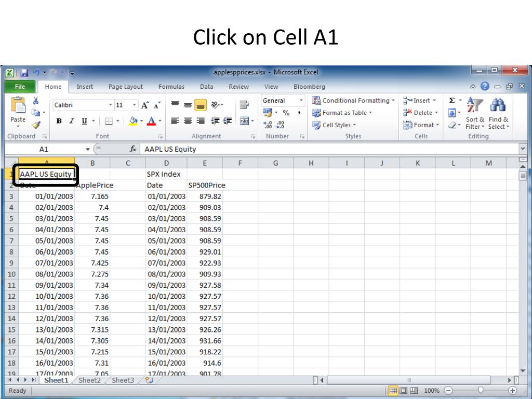Image resolution: width=532 pixels, height=399 pixels.
Task: Toggle Align Text Left
Action: tap(175, 121)
